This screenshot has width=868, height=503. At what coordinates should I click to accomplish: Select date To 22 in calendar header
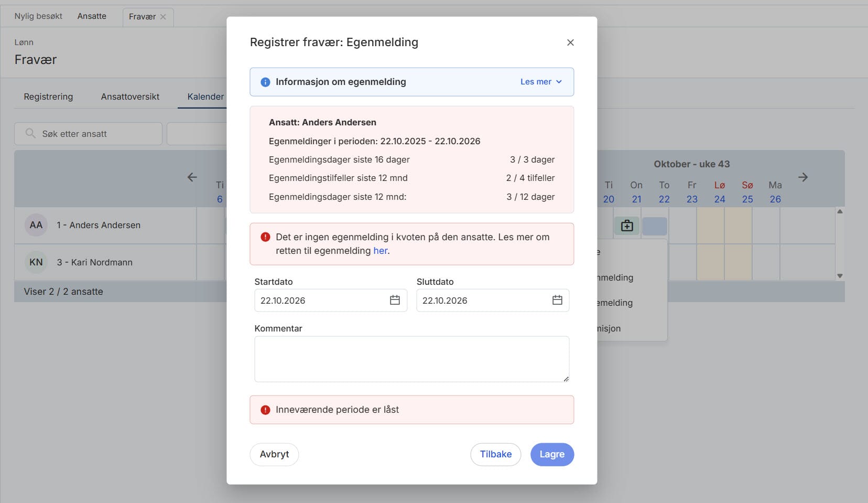point(664,192)
